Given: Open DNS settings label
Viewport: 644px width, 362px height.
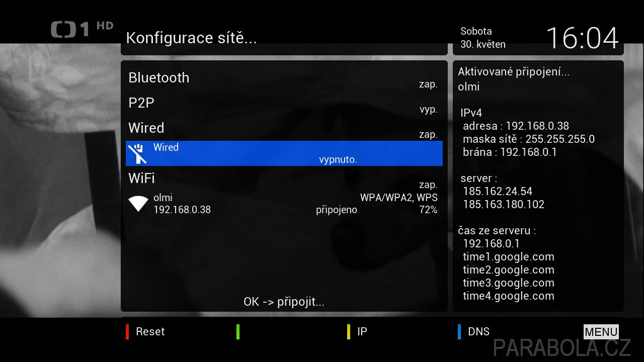Looking at the screenshot, I should pos(478,332).
